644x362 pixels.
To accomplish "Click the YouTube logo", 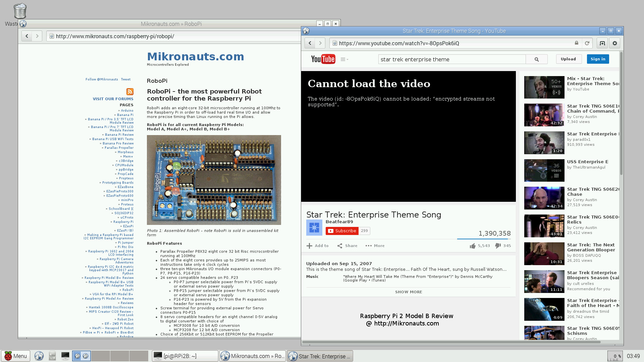I will point(323,59).
